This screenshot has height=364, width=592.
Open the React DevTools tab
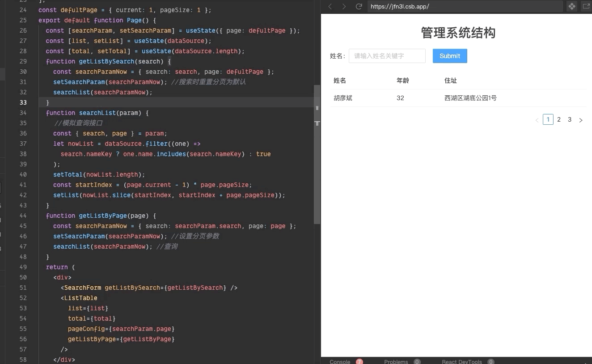pyautogui.click(x=462, y=361)
